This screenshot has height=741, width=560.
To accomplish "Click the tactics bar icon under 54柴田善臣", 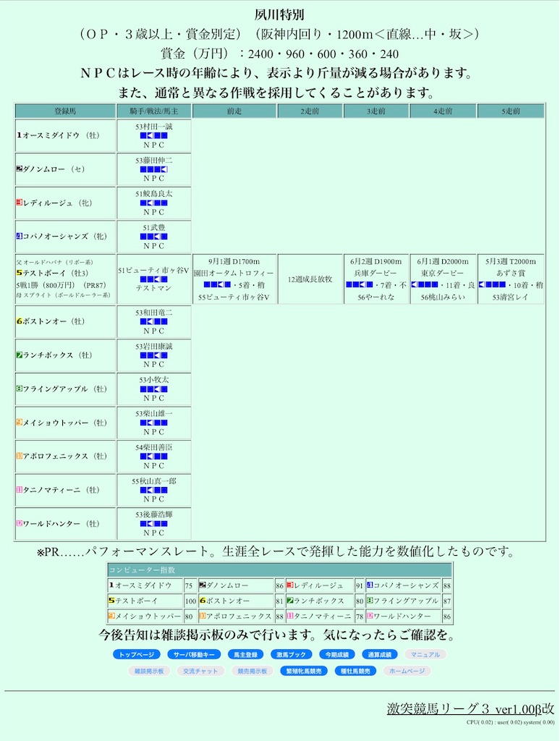I will click(x=153, y=456).
